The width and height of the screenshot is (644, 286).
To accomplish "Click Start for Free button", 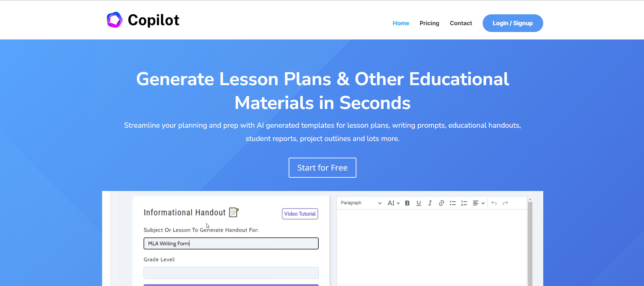I will click(x=322, y=168).
